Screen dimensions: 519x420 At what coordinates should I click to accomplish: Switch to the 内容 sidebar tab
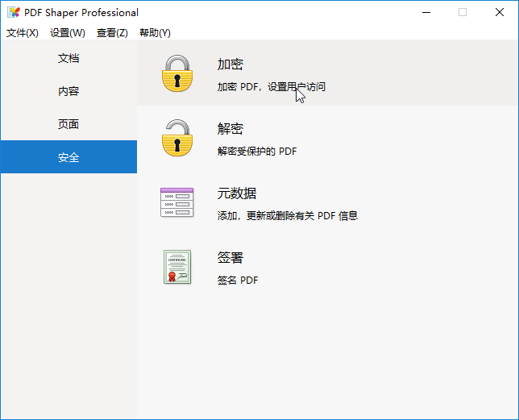69,91
